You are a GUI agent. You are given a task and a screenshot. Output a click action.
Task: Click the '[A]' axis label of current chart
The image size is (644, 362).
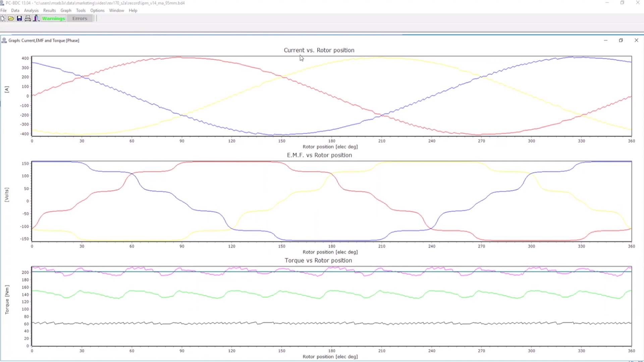click(x=7, y=89)
